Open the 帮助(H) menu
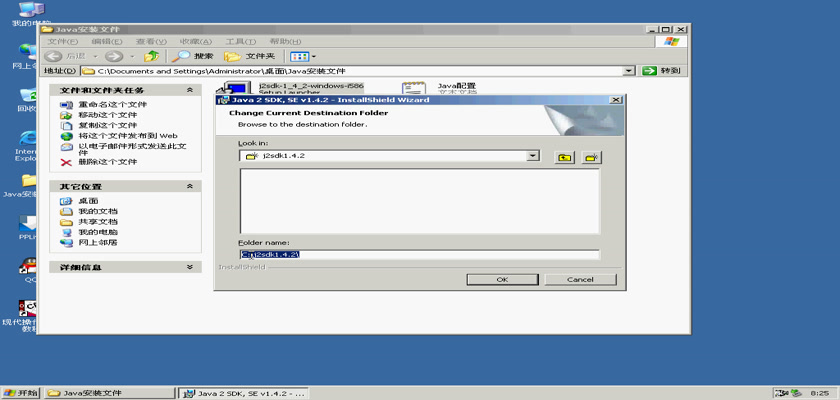 tap(285, 41)
